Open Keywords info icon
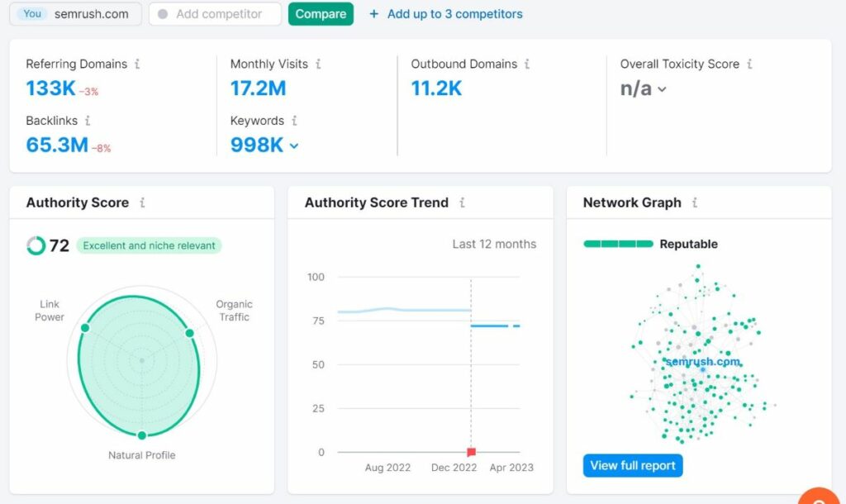 tap(294, 121)
